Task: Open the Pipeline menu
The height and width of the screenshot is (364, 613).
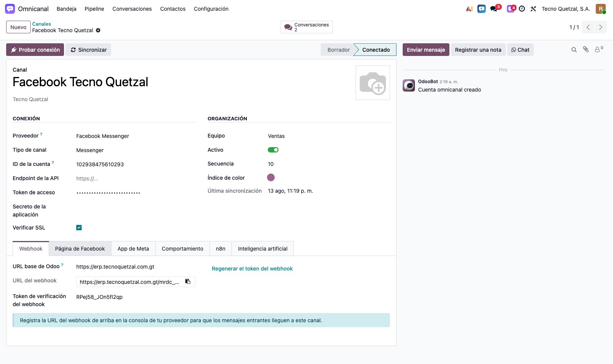Action: click(94, 9)
